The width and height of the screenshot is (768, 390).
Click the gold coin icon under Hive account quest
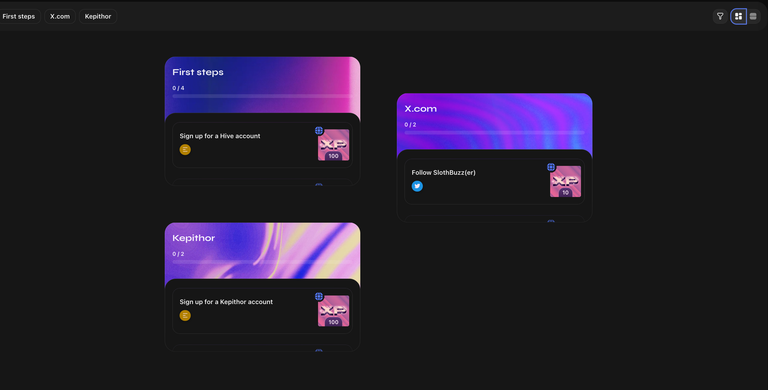pyautogui.click(x=185, y=150)
